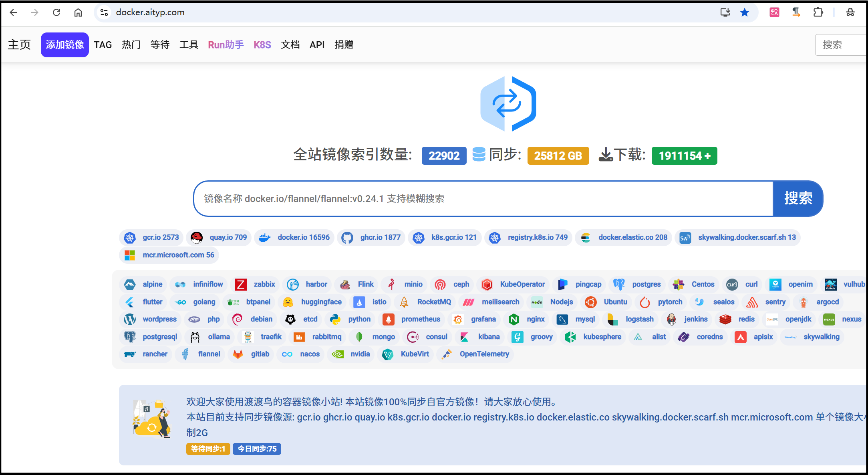Select the redis image tag
Screen dimensions: 868x475
coord(737,319)
